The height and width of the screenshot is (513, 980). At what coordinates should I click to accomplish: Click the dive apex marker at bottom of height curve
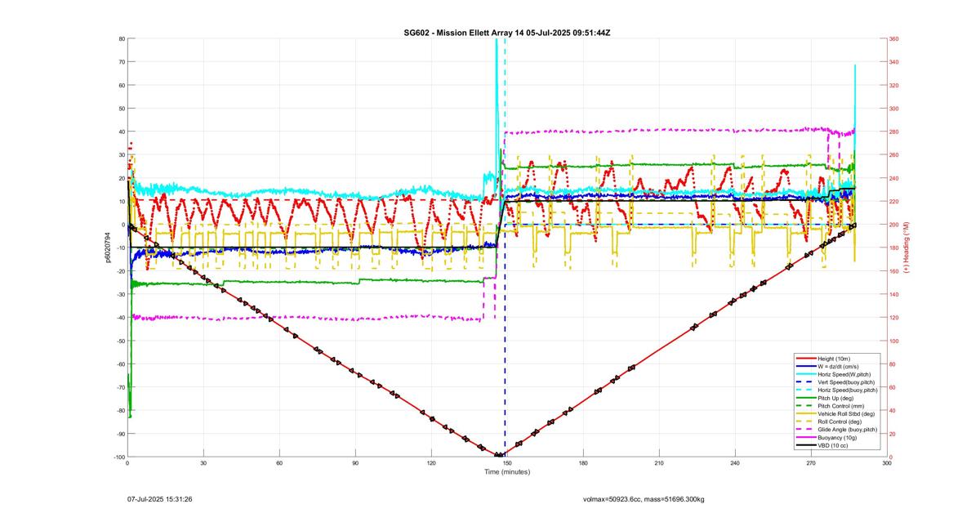click(499, 455)
